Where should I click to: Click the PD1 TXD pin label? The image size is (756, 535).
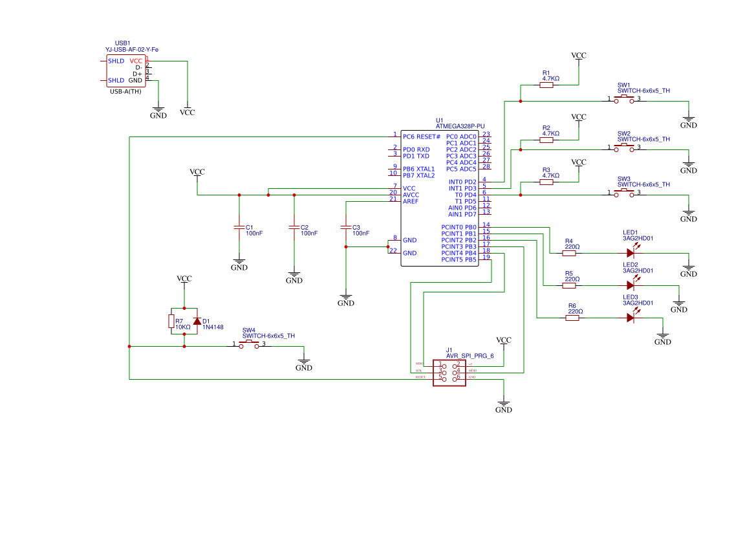[416, 157]
